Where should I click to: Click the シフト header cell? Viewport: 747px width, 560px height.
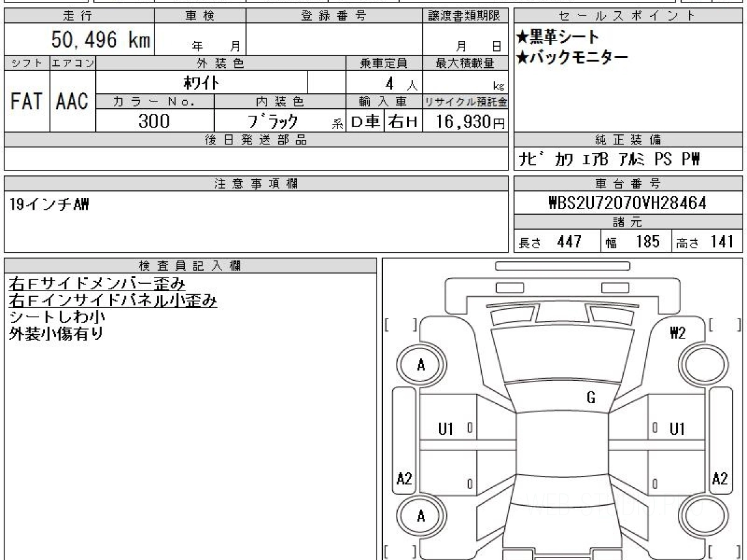click(x=27, y=63)
